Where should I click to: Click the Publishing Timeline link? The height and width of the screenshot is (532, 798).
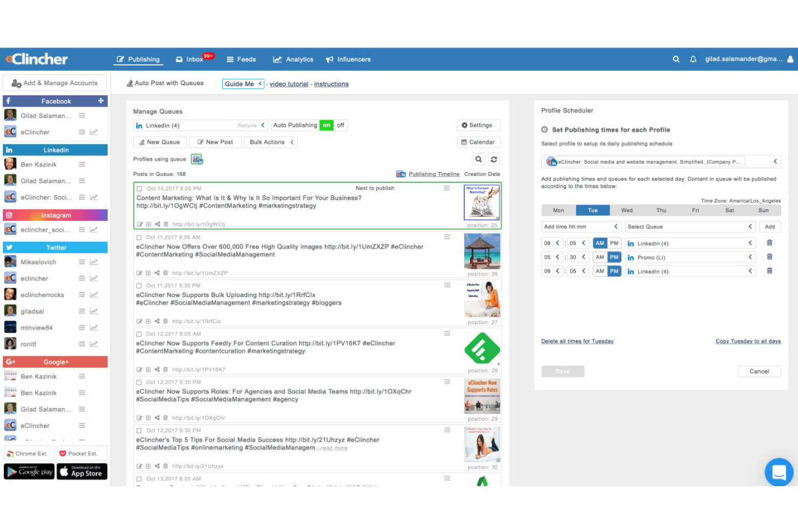(434, 174)
